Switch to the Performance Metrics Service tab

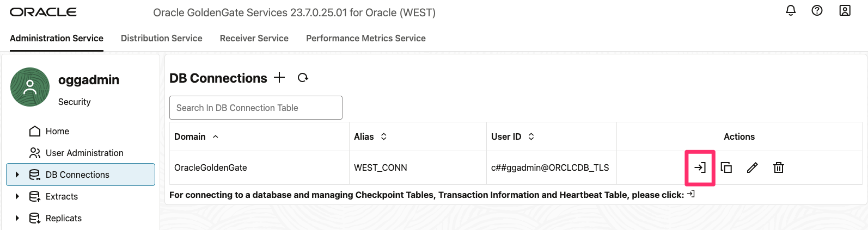pos(365,38)
